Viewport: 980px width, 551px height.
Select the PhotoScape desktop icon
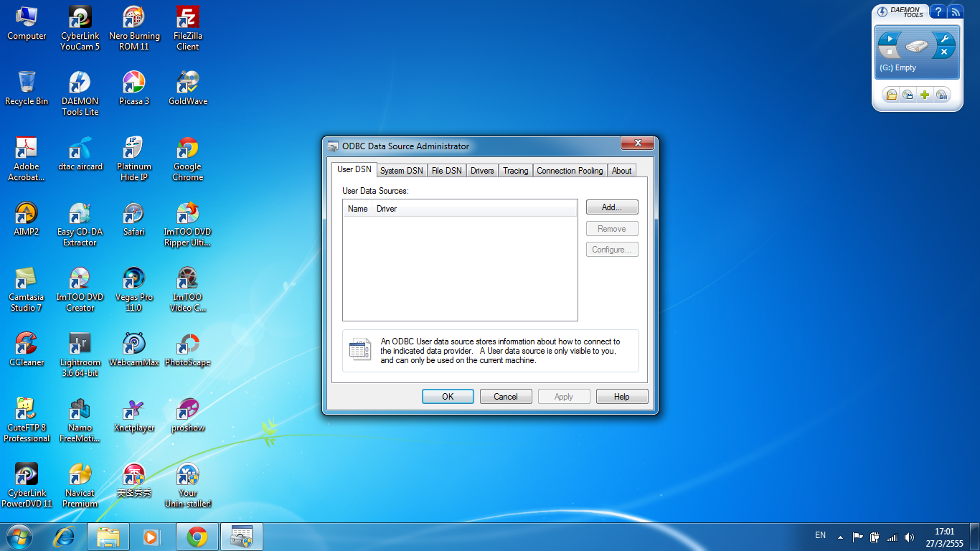(x=188, y=349)
